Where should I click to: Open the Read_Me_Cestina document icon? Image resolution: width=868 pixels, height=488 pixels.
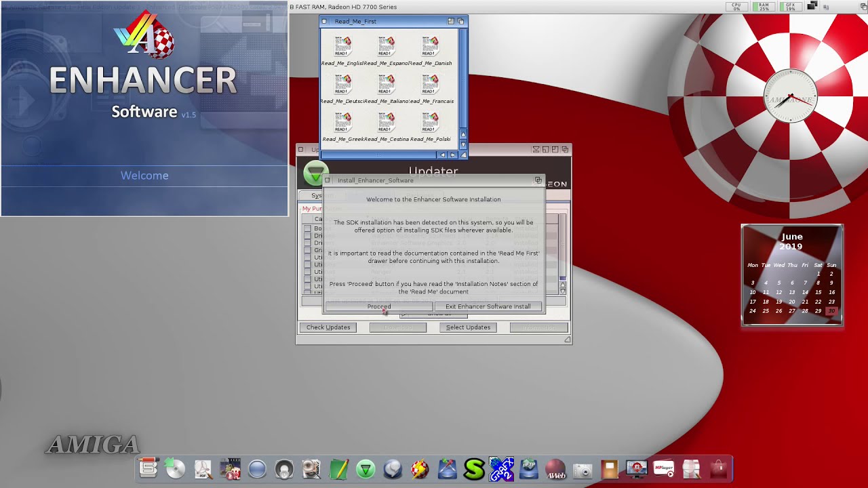[387, 123]
